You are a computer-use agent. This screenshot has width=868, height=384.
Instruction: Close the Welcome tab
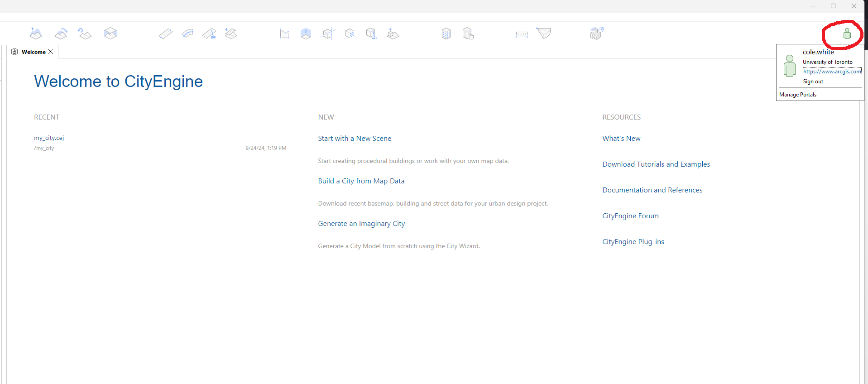(x=51, y=52)
